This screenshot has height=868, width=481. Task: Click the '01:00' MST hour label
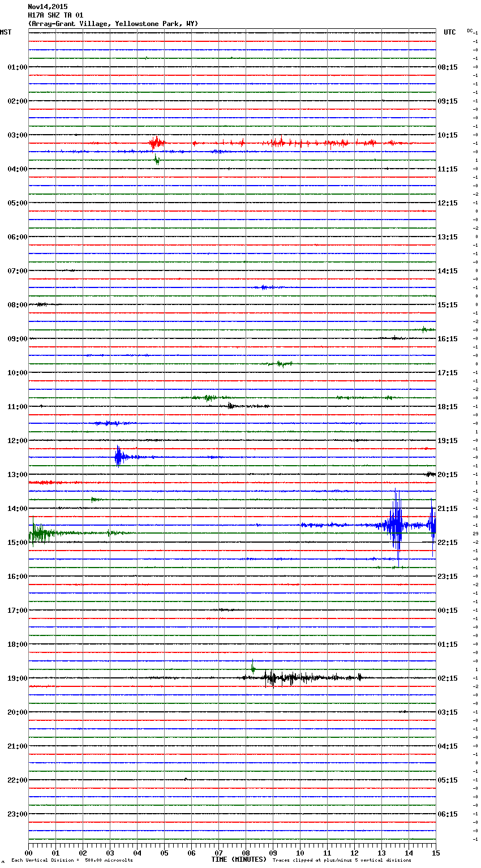click(17, 67)
